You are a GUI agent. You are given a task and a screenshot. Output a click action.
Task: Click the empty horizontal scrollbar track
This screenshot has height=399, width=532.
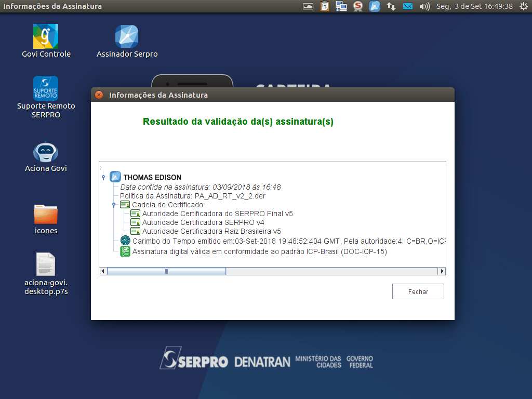tap(332, 271)
